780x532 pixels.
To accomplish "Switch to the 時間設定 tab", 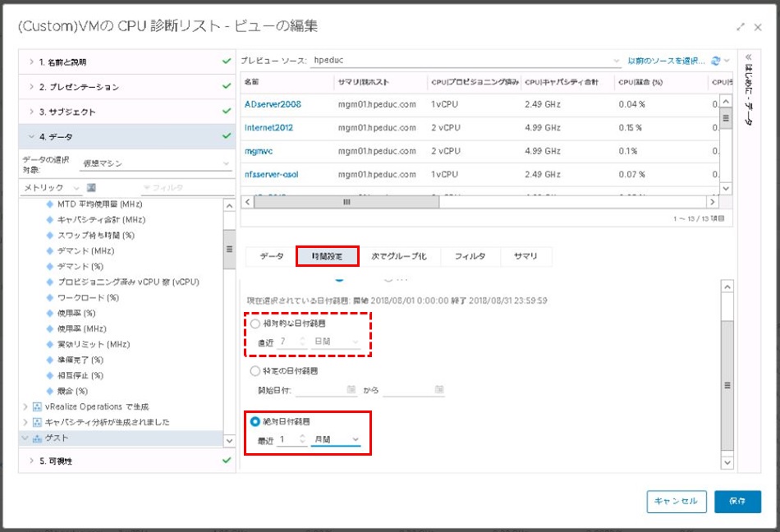I will click(327, 256).
